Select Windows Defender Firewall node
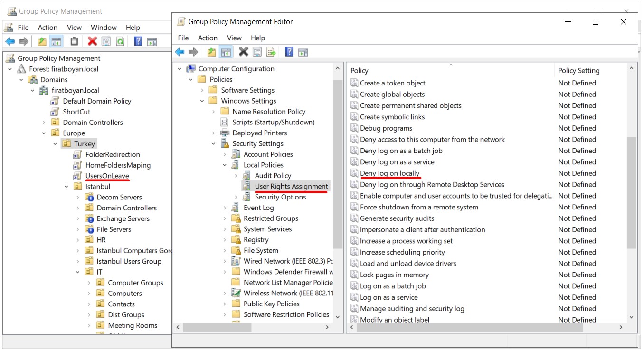 click(288, 272)
